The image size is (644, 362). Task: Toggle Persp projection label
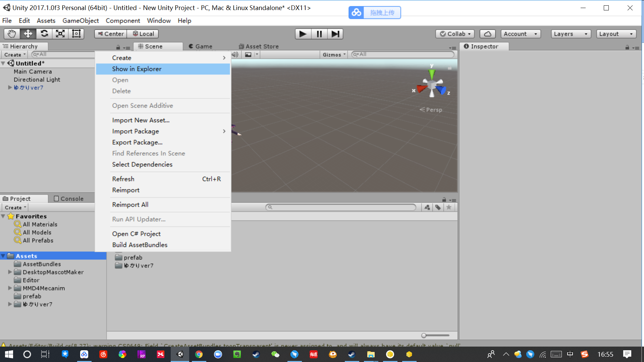(x=431, y=110)
